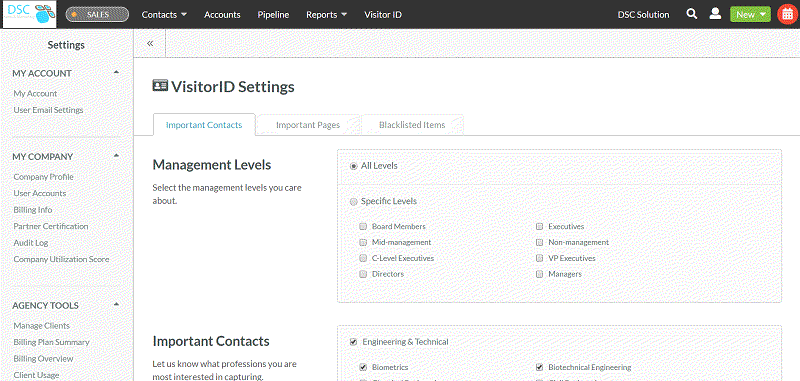Viewport: 800px width, 381px height.
Task: Go to Pipeline in top navigation
Action: coord(273,15)
